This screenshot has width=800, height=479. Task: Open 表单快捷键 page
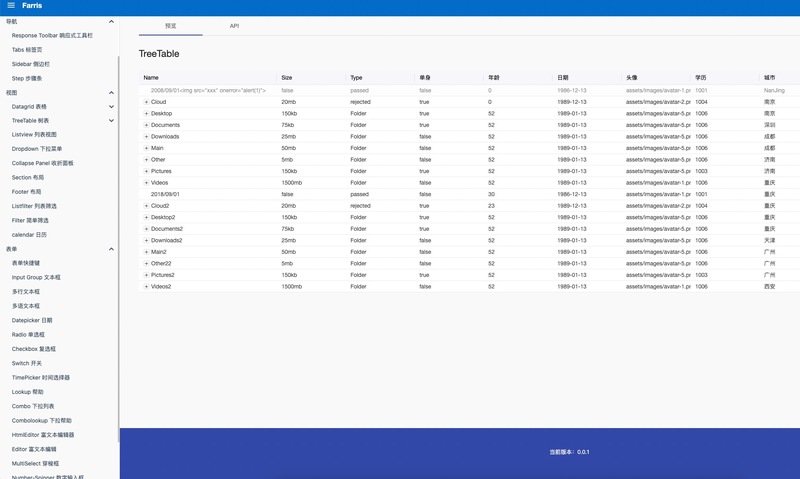[26, 263]
